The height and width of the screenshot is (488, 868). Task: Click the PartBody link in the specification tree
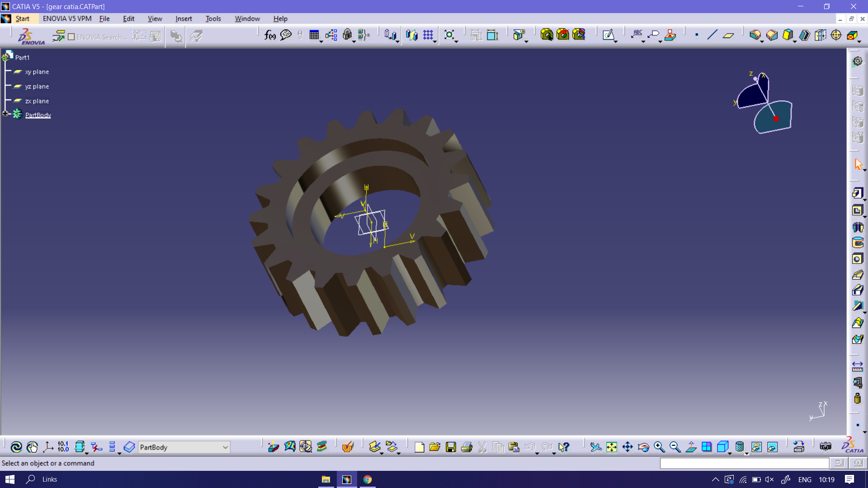[38, 115]
